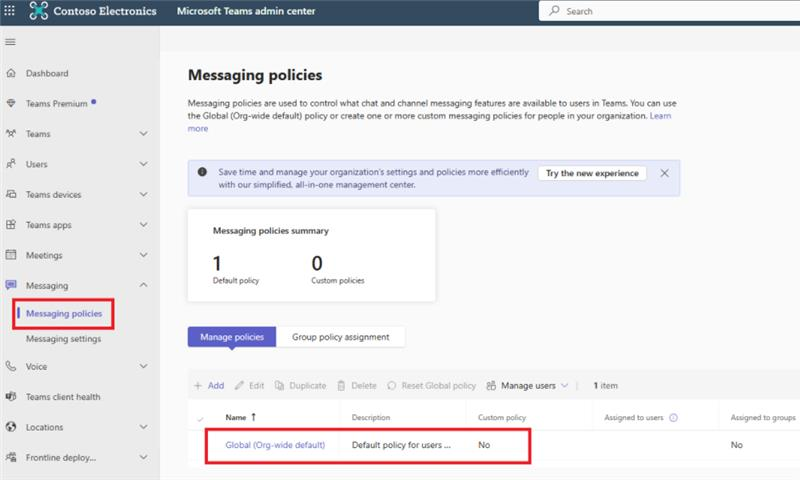Click the pencil icon for Edit
800x480 pixels.
tap(239, 386)
